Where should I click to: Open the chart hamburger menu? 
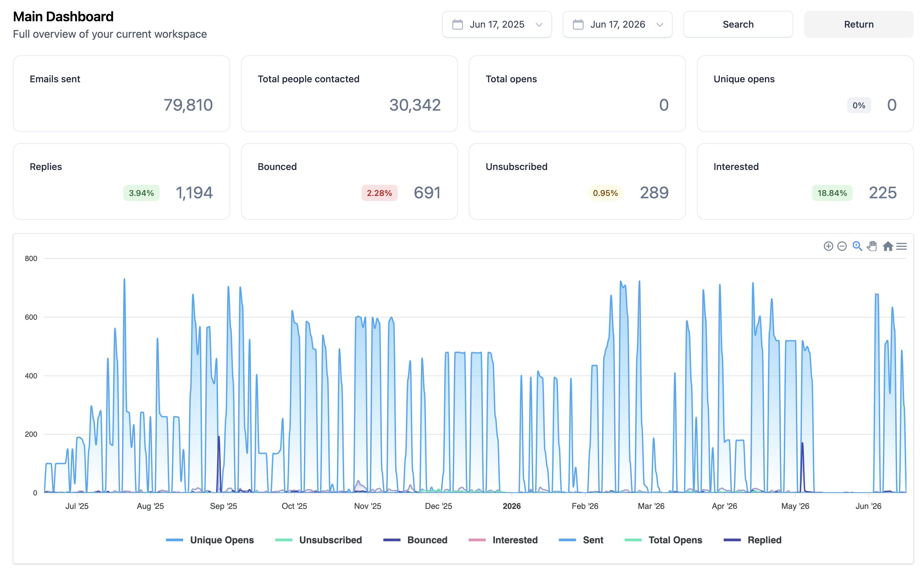point(901,246)
